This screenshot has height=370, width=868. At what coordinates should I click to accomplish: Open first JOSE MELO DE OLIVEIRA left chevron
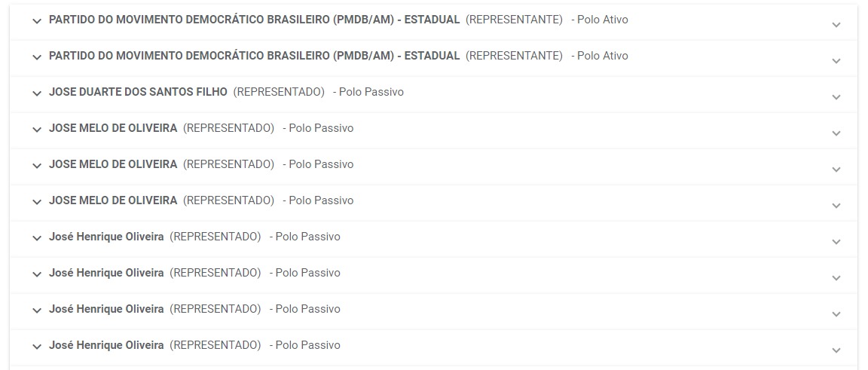coord(37,130)
